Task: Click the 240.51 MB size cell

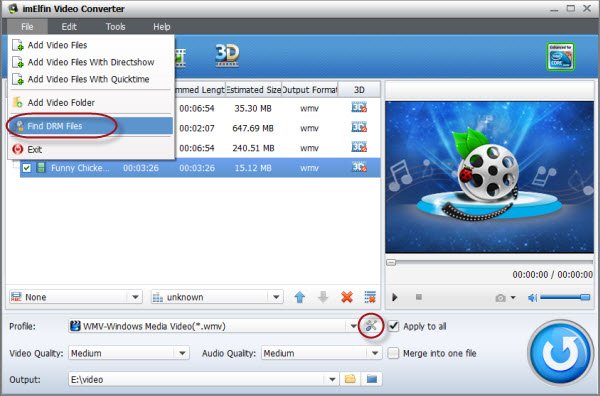Action: click(x=253, y=148)
